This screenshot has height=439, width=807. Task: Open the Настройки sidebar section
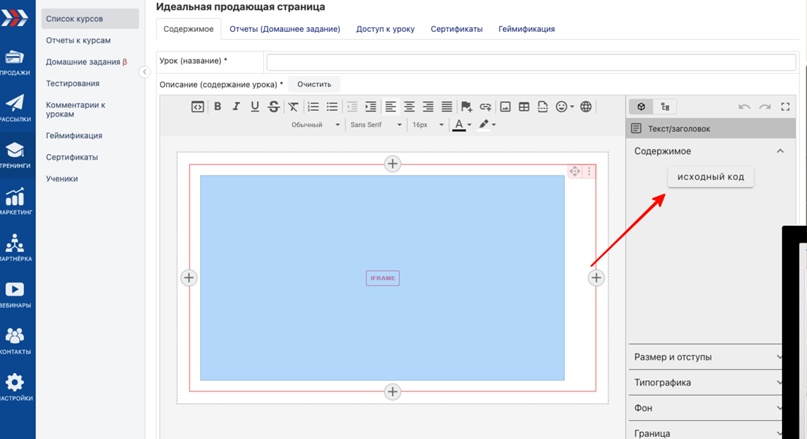coord(15,387)
